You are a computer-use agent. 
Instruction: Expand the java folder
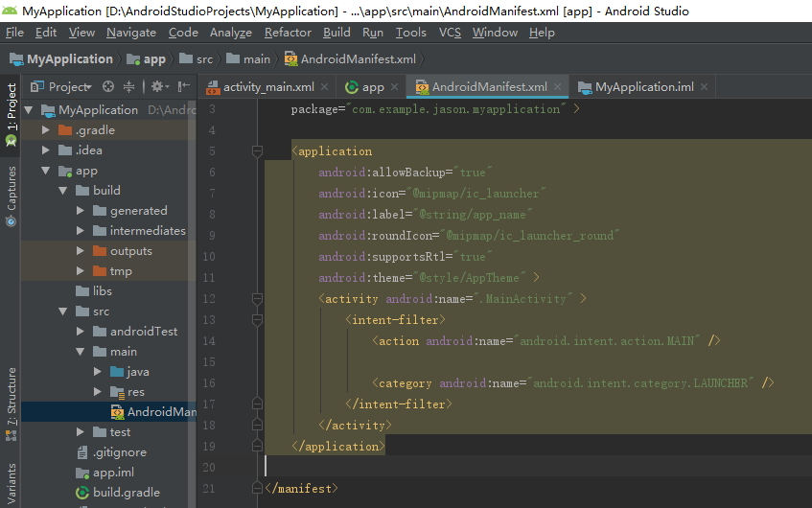coord(97,372)
